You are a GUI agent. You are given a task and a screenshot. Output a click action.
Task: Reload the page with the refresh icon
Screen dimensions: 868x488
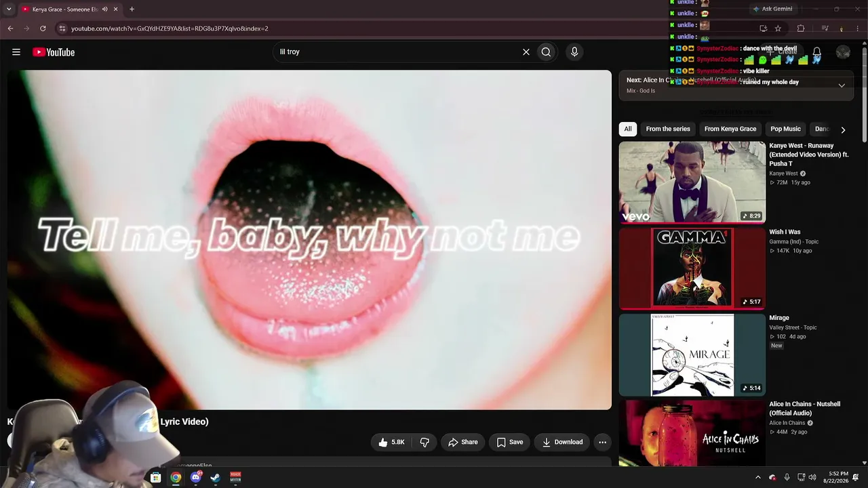point(43,28)
